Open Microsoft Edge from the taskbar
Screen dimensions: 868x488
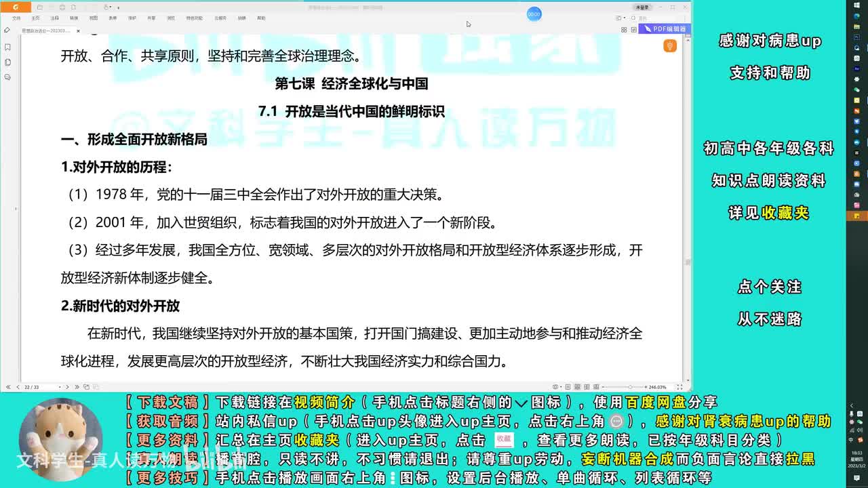856,16
